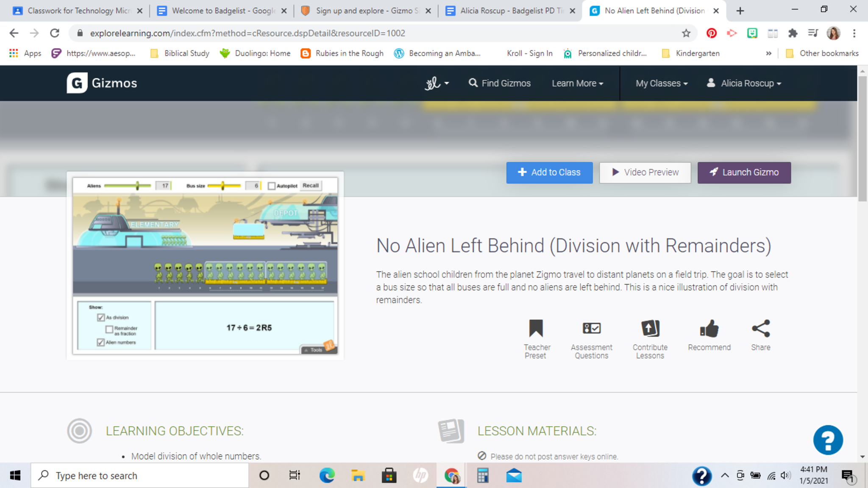Viewport: 868px width, 488px height.
Task: Click the Add to Class button
Action: click(x=549, y=173)
